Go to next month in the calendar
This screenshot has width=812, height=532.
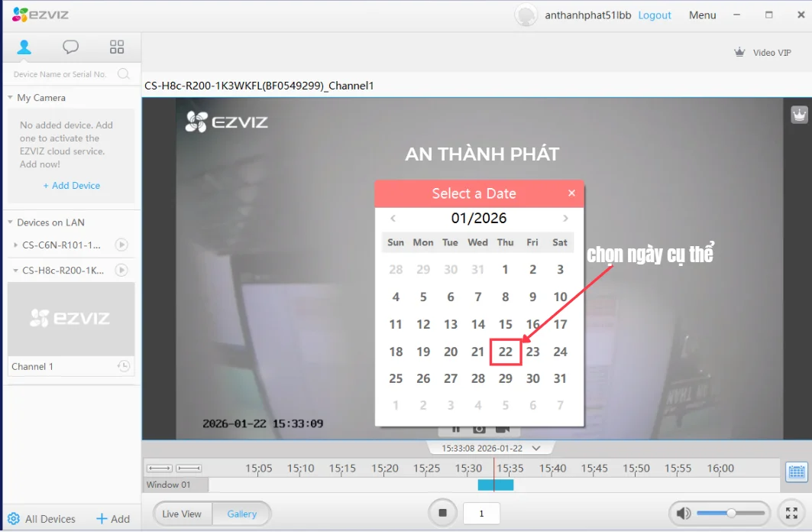tap(565, 218)
